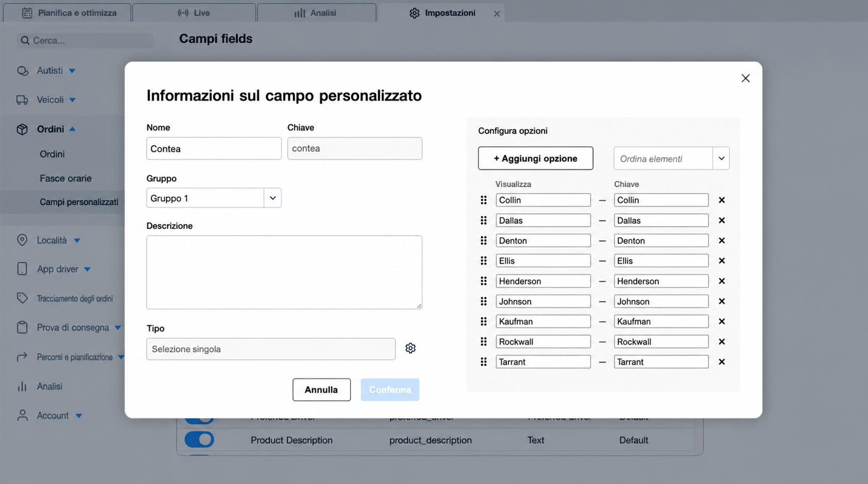The height and width of the screenshot is (484, 868).
Task: Expand the Account sidebar menu
Action: point(79,416)
